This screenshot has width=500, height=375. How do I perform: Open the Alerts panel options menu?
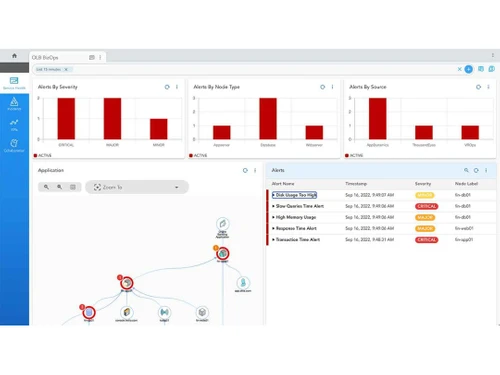(x=486, y=170)
